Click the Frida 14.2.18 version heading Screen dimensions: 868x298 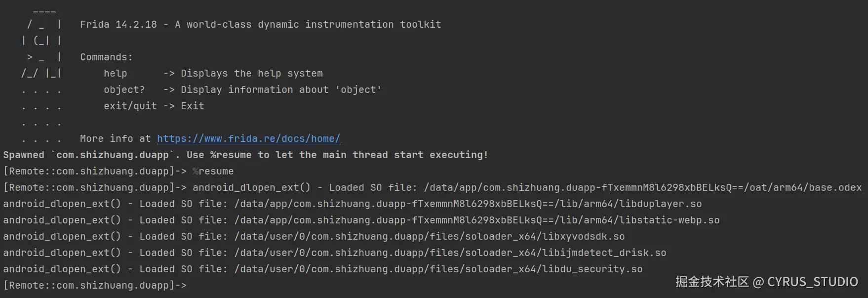[x=118, y=25]
